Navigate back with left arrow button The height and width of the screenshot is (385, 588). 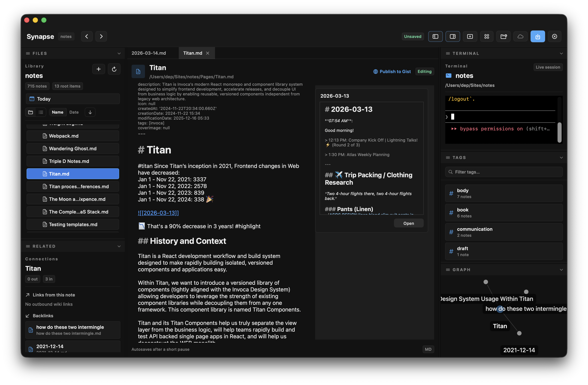tap(87, 36)
